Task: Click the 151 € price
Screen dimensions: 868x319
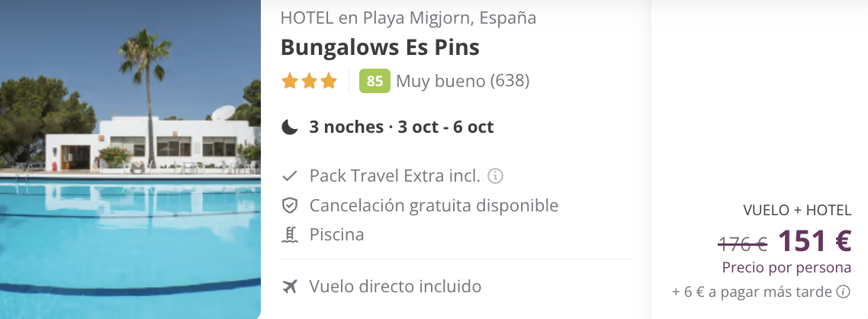Action: click(x=815, y=240)
